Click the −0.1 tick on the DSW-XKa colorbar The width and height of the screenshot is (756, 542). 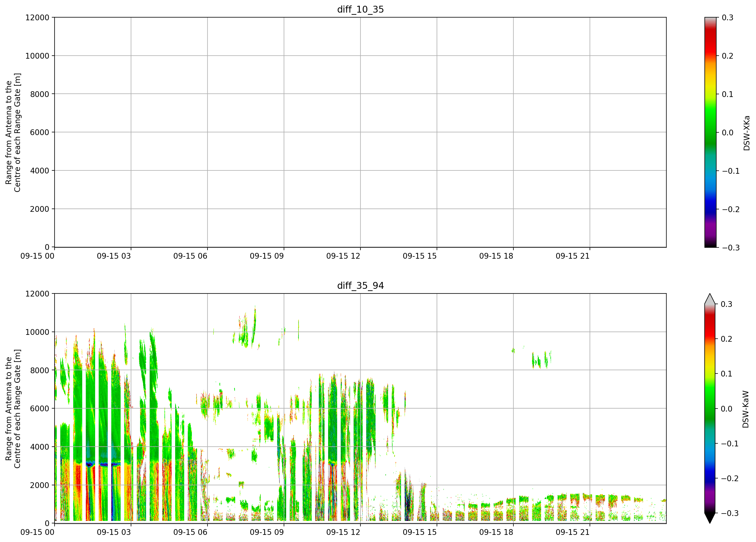coord(731,171)
